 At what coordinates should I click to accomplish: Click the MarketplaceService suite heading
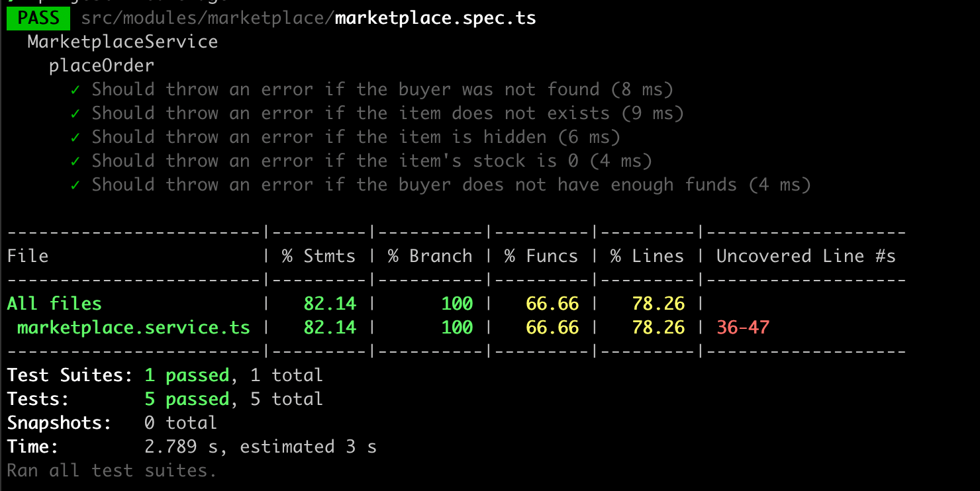(122, 42)
